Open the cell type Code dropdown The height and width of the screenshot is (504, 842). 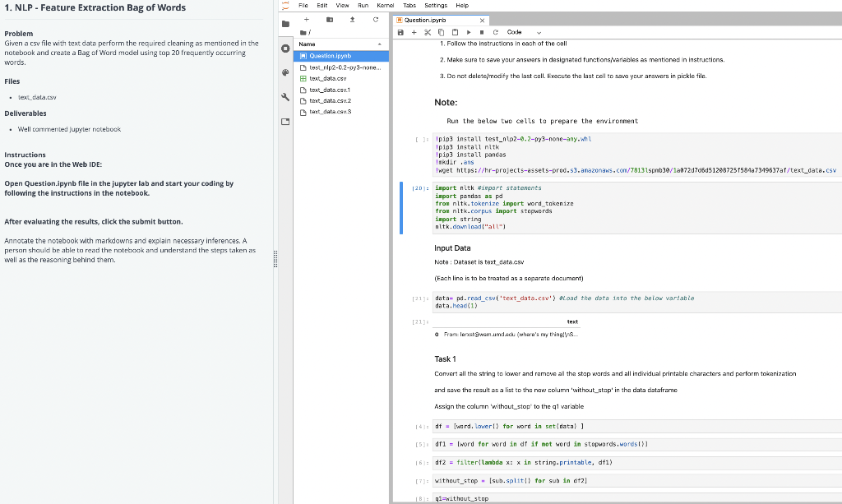coord(524,32)
